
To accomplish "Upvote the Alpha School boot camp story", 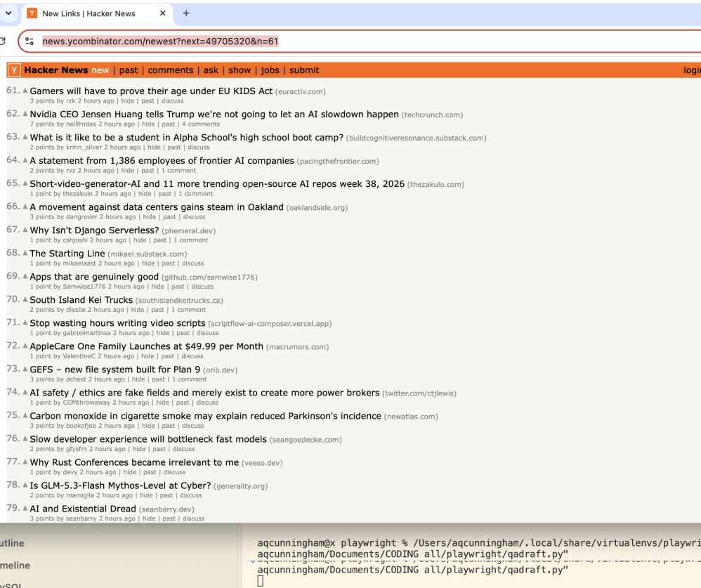I will 25,137.
